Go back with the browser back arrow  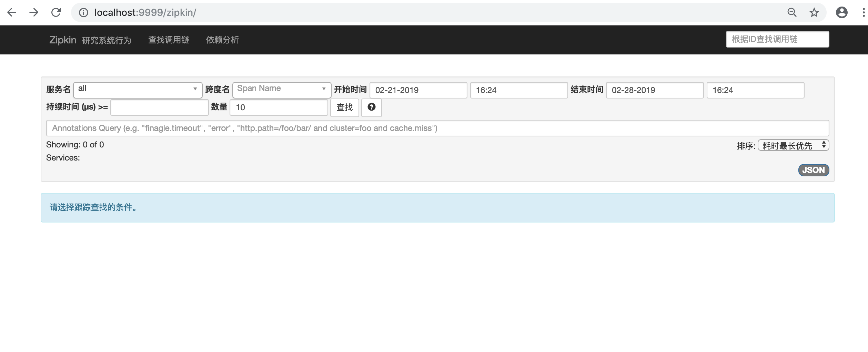[x=12, y=13]
